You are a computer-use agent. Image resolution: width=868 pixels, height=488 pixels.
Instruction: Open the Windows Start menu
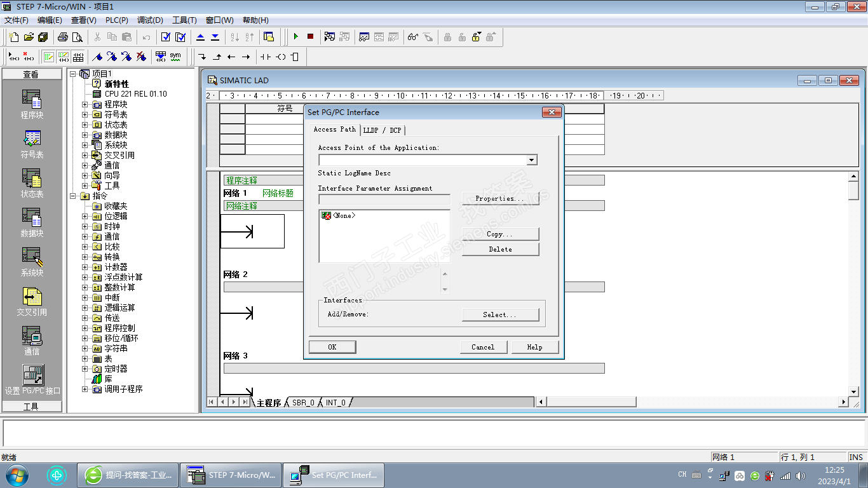[17, 475]
